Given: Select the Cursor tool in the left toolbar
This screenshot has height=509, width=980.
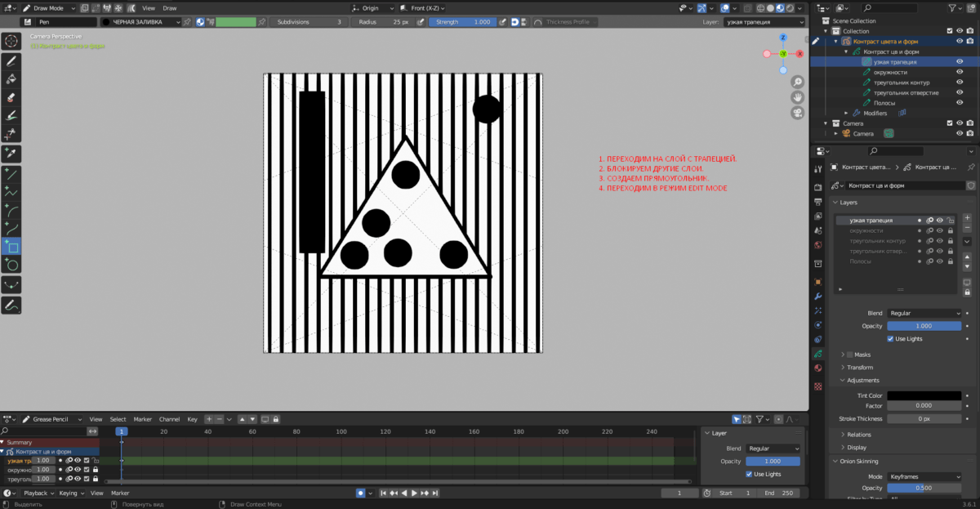Looking at the screenshot, I should (11, 41).
